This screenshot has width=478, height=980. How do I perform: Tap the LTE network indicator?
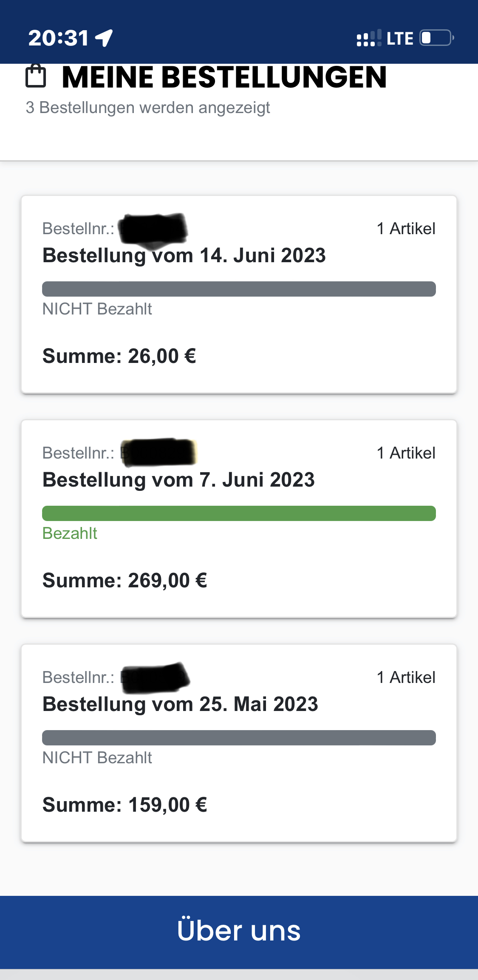(x=400, y=39)
